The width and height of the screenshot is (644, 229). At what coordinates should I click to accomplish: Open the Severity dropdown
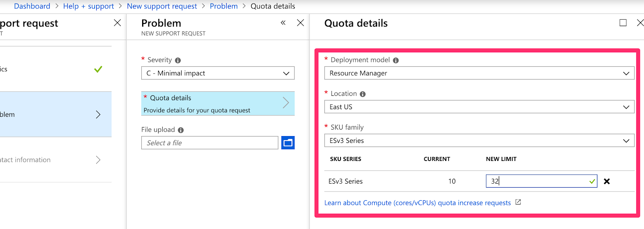point(218,73)
